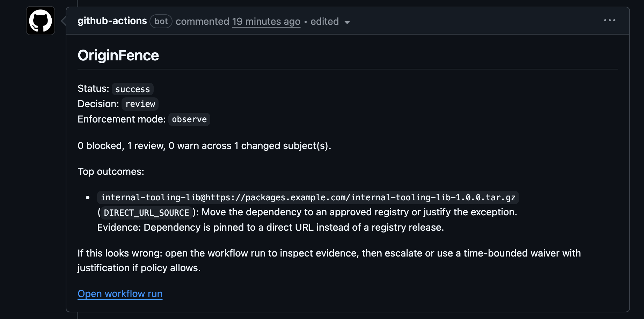Click the commented text in comment header
644x319 pixels.
203,21
